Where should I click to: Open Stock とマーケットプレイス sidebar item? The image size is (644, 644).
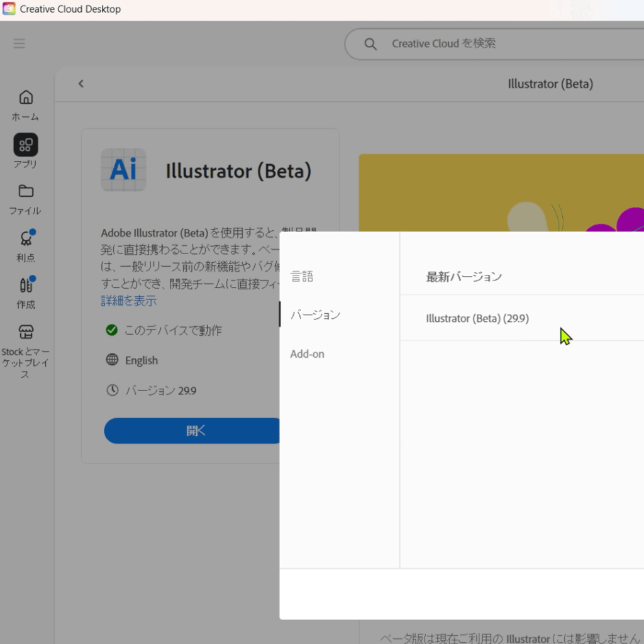pyautogui.click(x=25, y=351)
